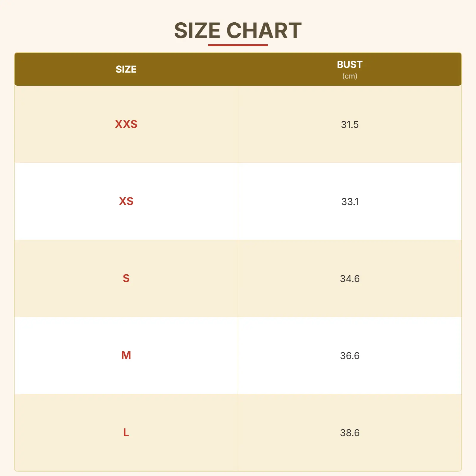476x476 pixels.
Task: Click the word SIZE in the title
Action: 197,31
